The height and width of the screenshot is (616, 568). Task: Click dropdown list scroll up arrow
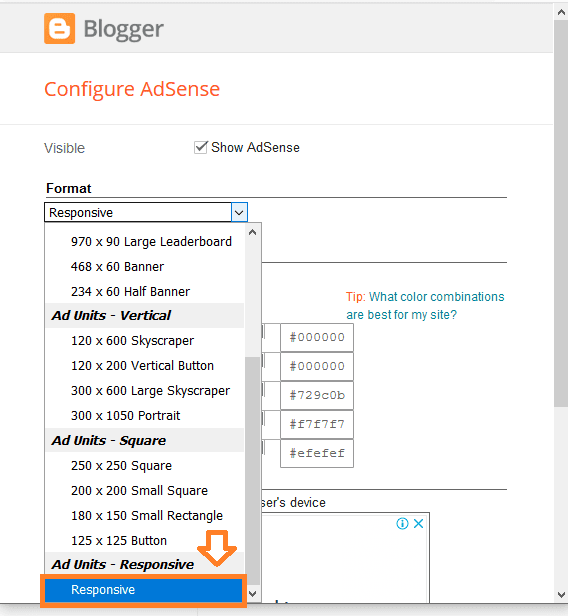click(253, 232)
